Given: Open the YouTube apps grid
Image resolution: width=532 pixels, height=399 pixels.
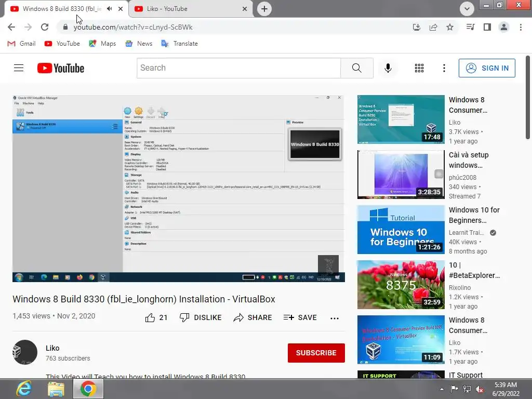Looking at the screenshot, I should coord(419,68).
